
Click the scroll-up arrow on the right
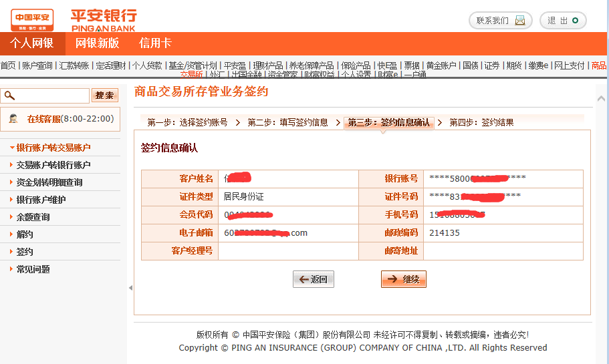[x=601, y=99]
